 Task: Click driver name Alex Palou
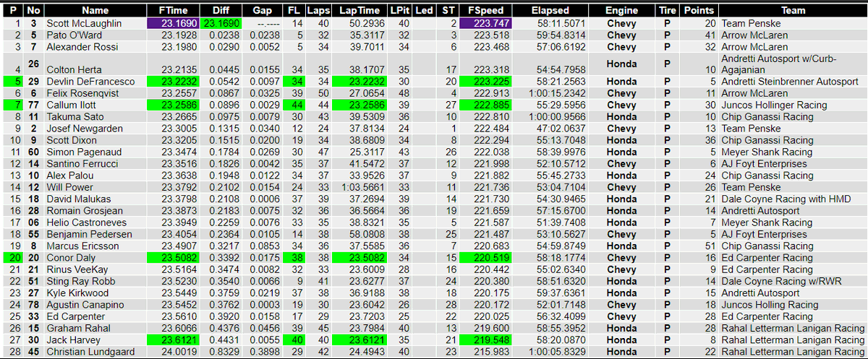(70, 176)
